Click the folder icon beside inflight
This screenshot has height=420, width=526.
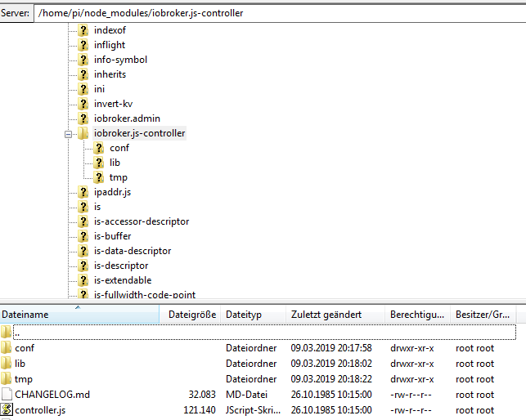pos(83,45)
